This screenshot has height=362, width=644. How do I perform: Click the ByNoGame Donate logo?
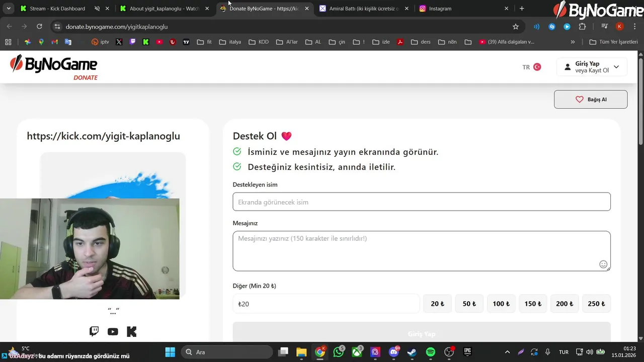(54, 67)
